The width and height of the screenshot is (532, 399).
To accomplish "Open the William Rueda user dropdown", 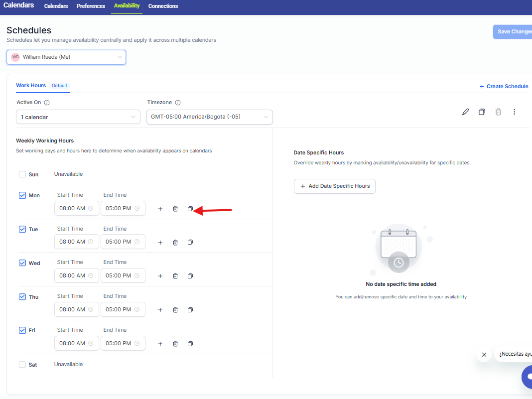I will coord(66,57).
